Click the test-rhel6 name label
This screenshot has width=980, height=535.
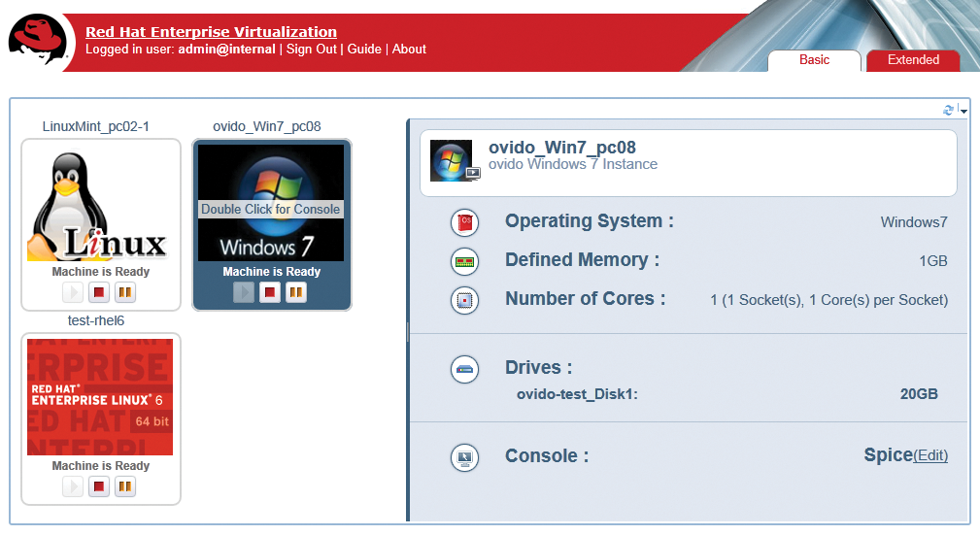pos(96,320)
